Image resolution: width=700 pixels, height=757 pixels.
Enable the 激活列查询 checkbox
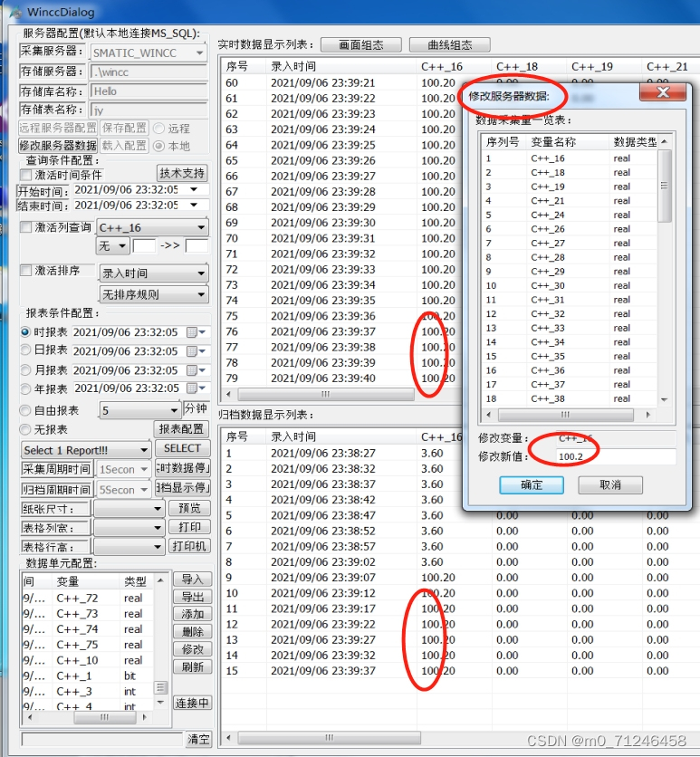coord(25,227)
